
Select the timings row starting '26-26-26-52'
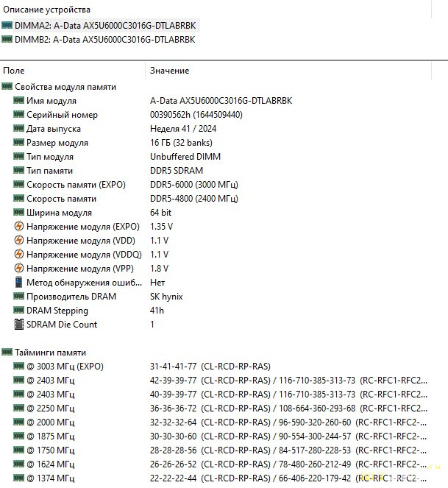coord(288,464)
